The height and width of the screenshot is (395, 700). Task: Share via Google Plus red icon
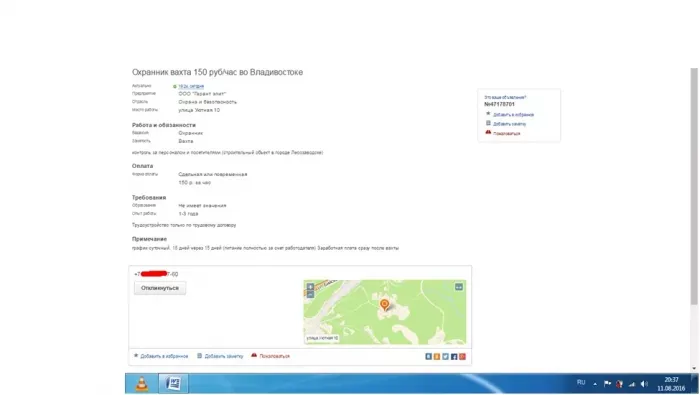462,357
